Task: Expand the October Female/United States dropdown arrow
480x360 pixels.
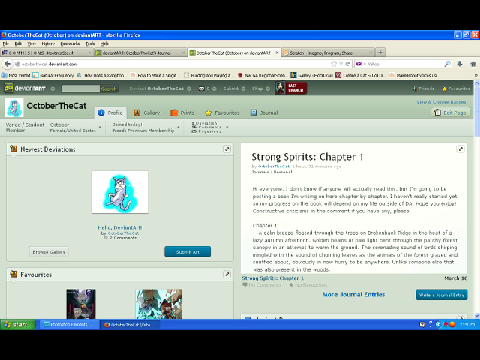Action: pos(100,127)
